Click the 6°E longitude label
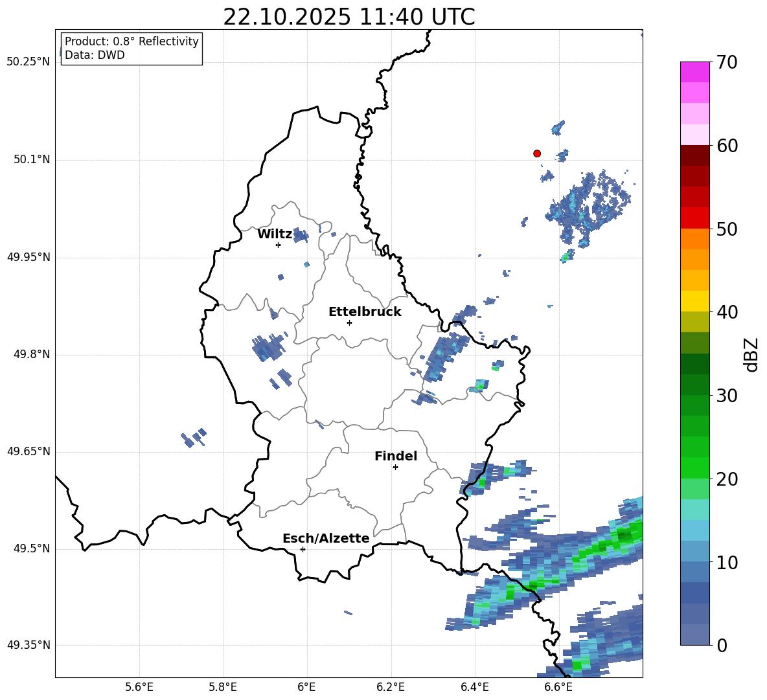 [x=306, y=687]
